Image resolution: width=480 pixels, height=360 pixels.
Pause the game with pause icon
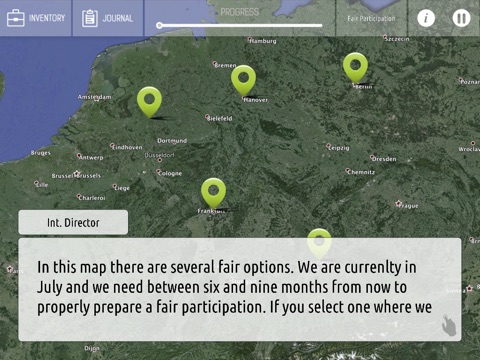point(461,18)
